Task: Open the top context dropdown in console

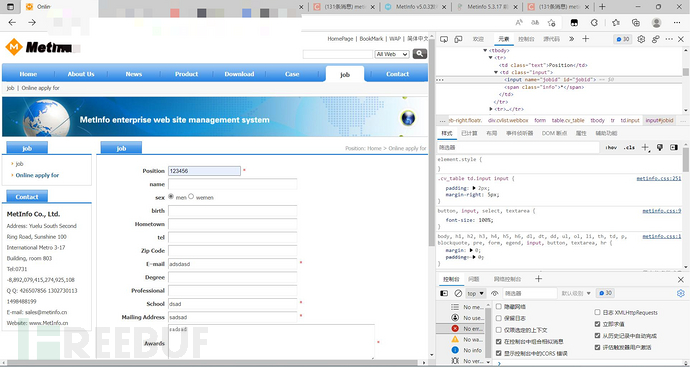Action: point(476,293)
